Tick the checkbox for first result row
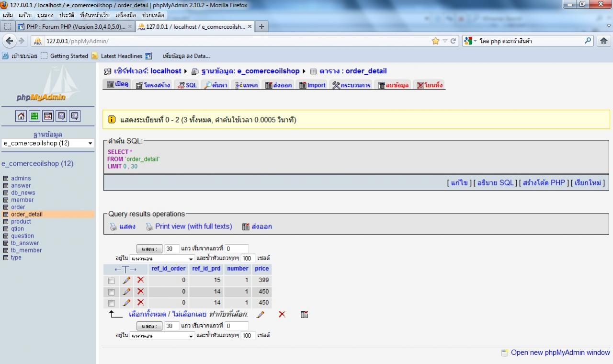This screenshot has width=613, height=364. click(111, 281)
